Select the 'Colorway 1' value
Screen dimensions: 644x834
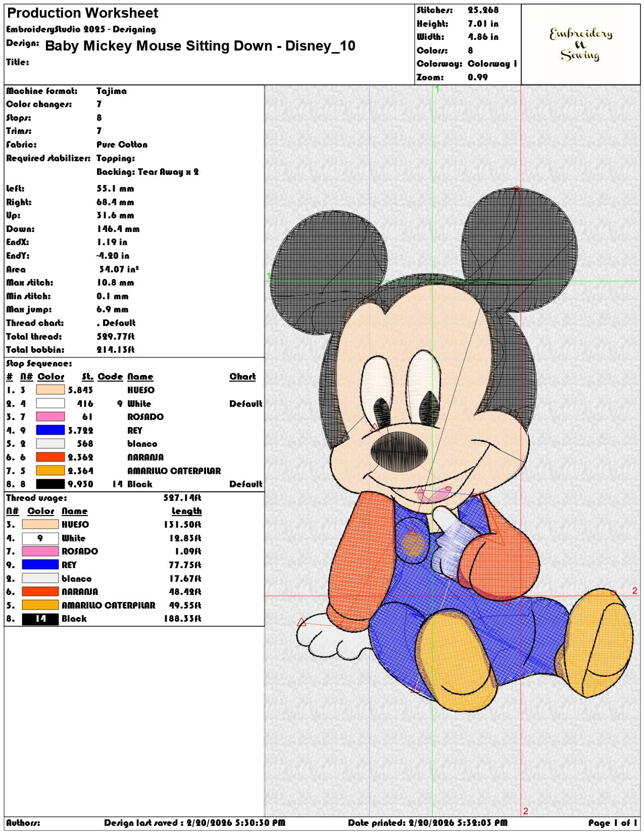492,64
